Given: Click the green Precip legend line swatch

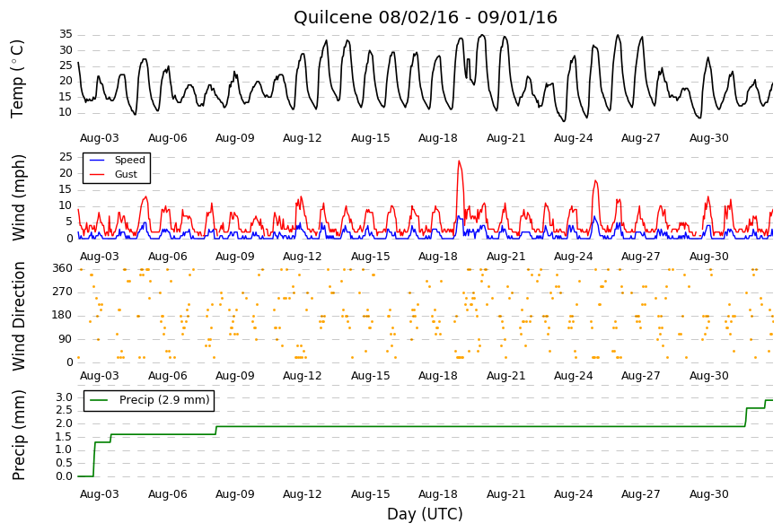Looking at the screenshot, I should coord(99,400).
